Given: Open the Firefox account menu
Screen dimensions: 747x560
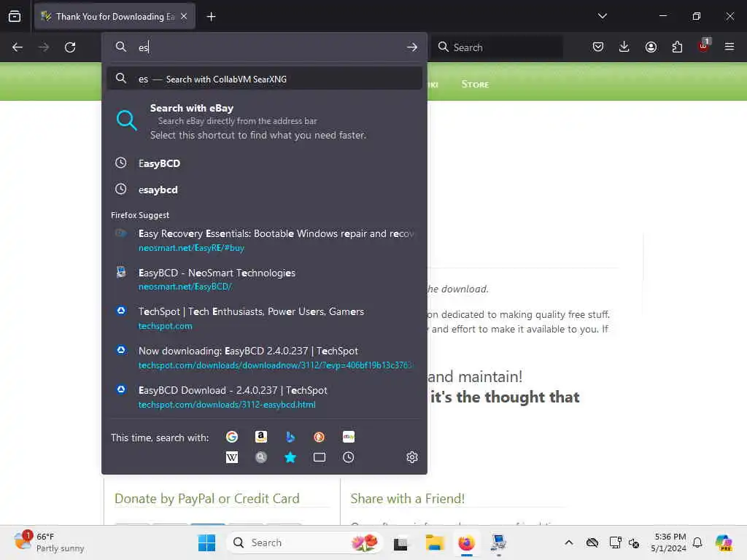Looking at the screenshot, I should 651,47.
